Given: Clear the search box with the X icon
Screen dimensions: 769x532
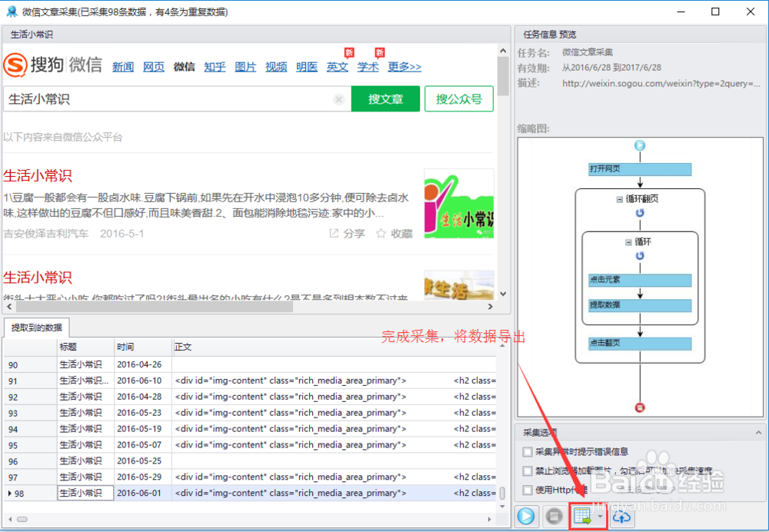Looking at the screenshot, I should (338, 99).
